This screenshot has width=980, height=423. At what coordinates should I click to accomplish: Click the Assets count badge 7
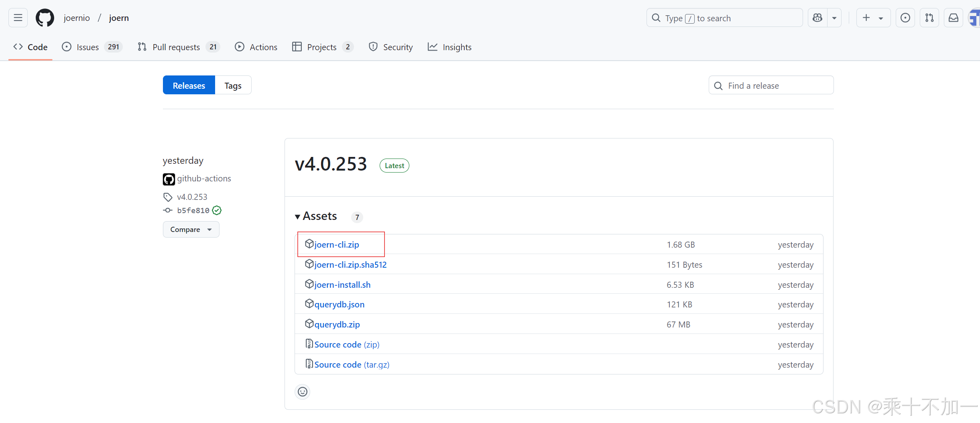(x=357, y=217)
